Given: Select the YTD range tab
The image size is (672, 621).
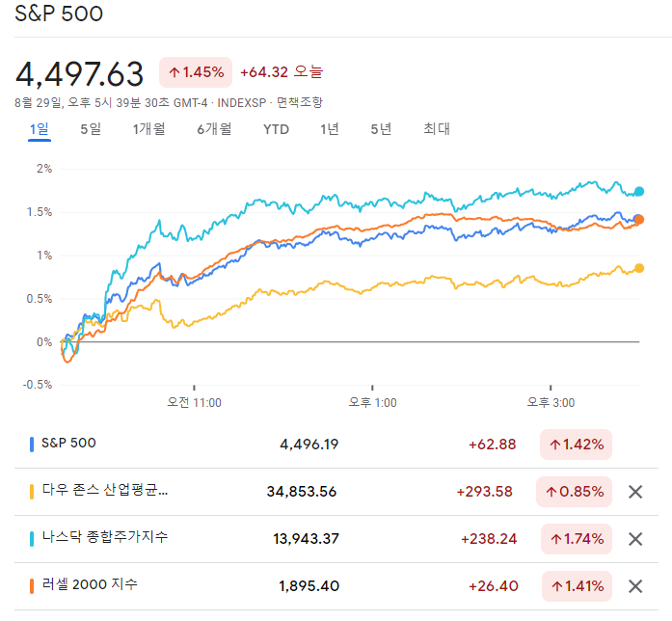Looking at the screenshot, I should (276, 129).
